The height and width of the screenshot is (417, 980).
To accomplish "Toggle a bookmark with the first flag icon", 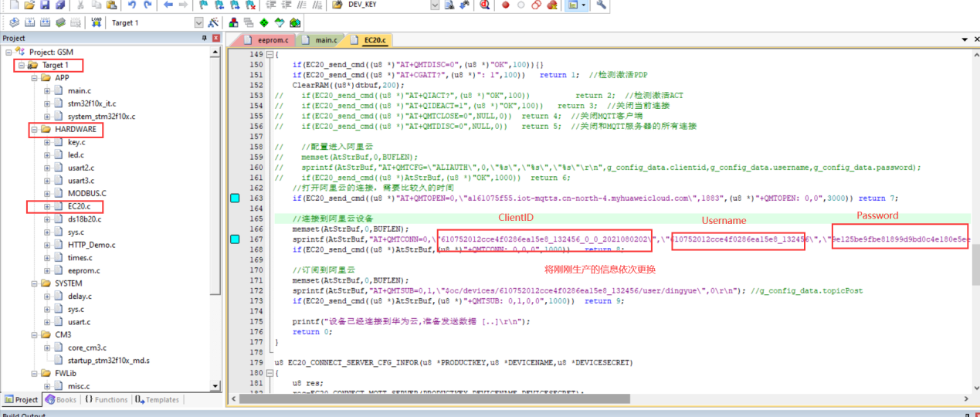I will click(x=204, y=5).
